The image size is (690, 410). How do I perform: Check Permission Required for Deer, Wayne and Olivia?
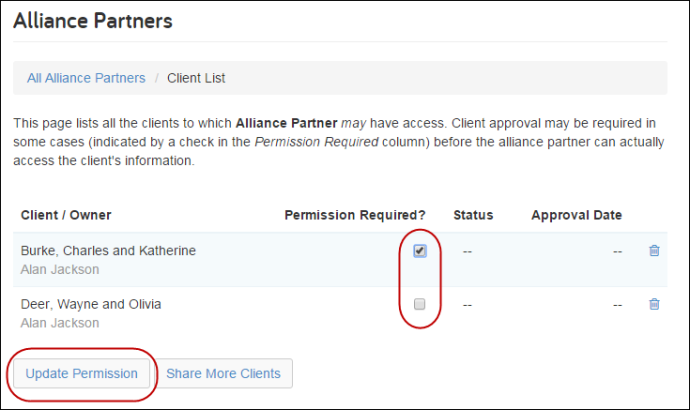420,304
